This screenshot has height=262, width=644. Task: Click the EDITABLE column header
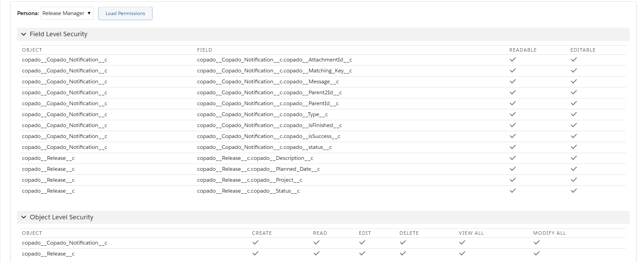click(583, 50)
